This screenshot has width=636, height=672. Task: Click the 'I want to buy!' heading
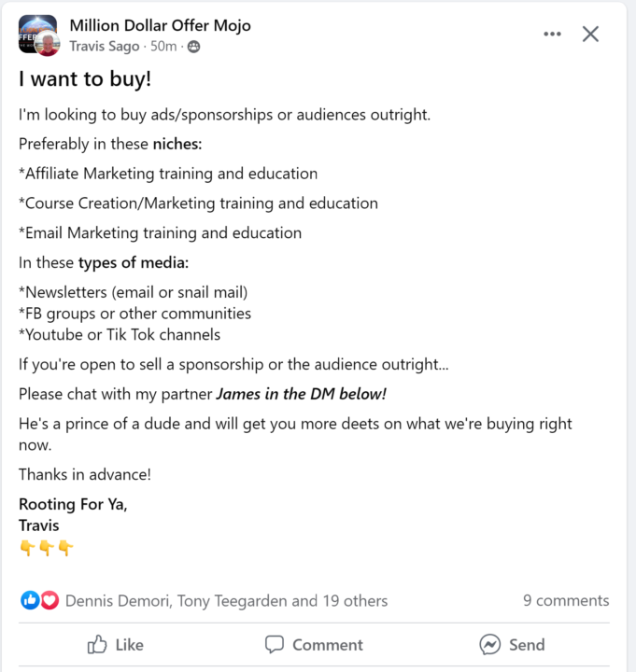[85, 80]
